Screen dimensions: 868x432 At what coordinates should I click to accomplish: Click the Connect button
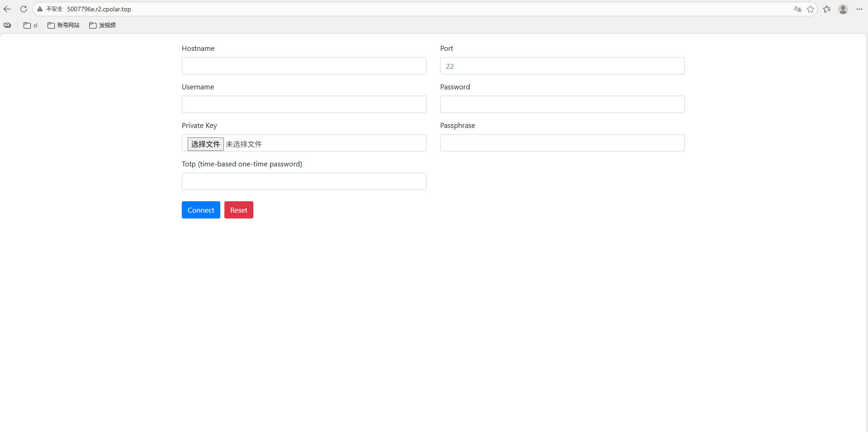[201, 210]
